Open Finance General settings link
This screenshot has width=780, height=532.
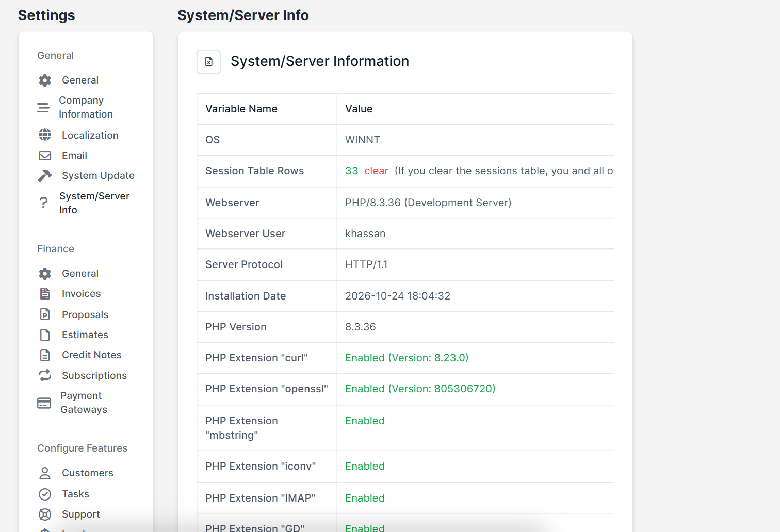[80, 274]
